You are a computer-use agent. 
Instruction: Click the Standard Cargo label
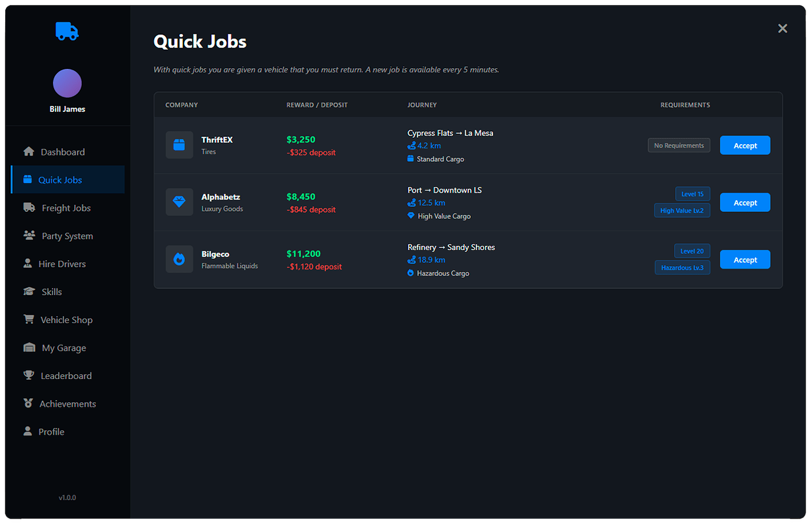tap(441, 159)
